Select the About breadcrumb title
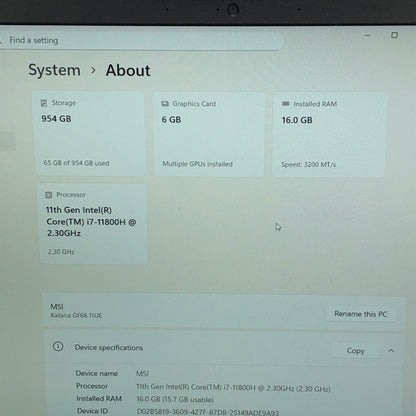 [x=128, y=71]
